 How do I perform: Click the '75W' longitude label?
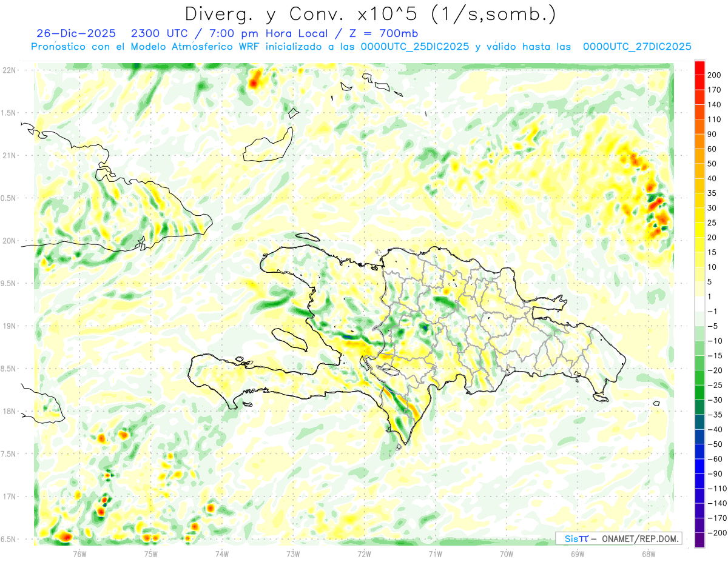point(151,554)
